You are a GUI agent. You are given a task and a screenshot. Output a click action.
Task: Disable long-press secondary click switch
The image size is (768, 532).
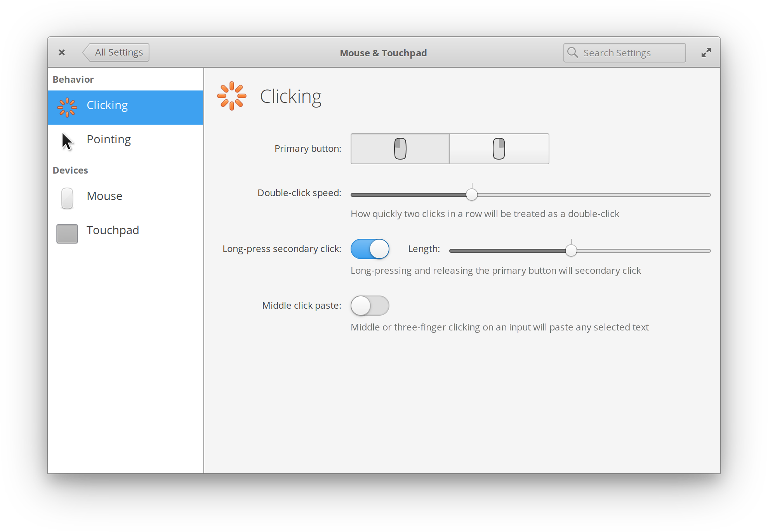(370, 249)
